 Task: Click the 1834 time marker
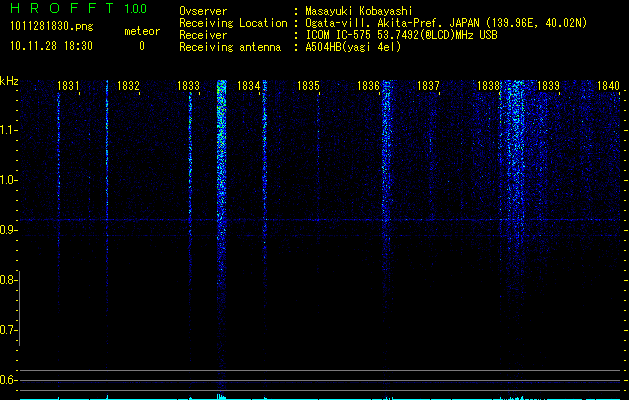coord(248,86)
